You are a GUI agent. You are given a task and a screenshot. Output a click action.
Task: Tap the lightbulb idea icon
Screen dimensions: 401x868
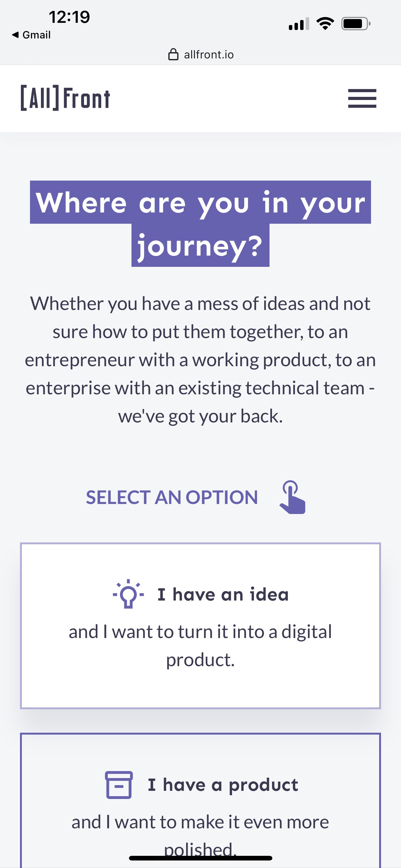click(x=128, y=594)
